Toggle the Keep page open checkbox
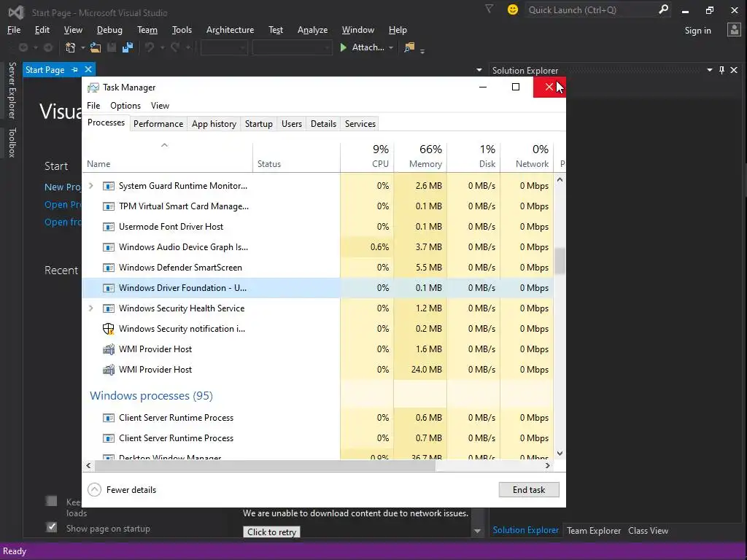Screen dimensions: 747x560 [52, 501]
